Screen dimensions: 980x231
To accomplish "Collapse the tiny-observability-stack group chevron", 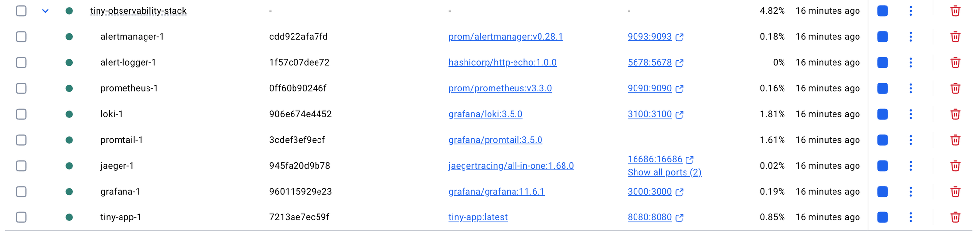I will tap(45, 11).
